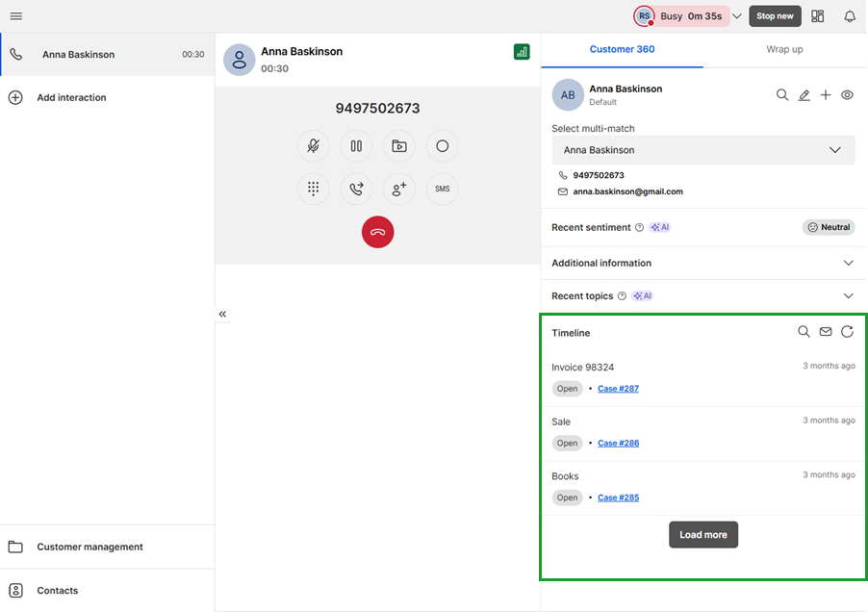This screenshot has width=868, height=612.
Task: Click the SMS button
Action: (442, 189)
